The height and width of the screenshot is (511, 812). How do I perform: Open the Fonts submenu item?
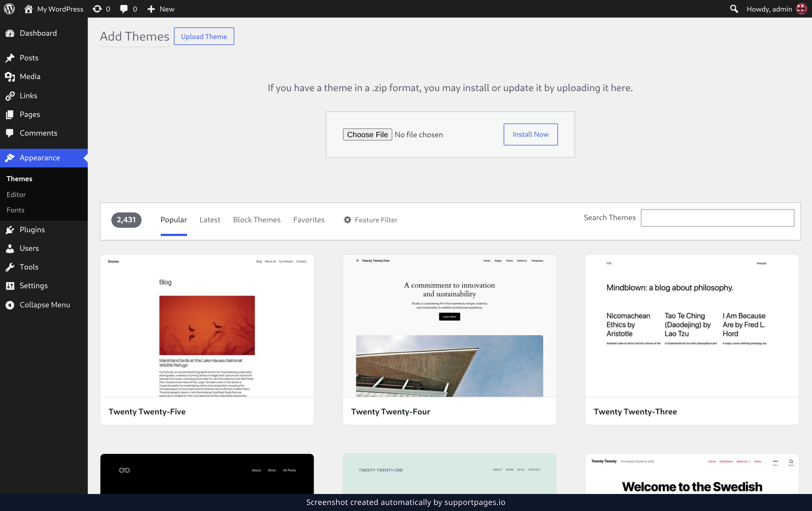tap(16, 210)
